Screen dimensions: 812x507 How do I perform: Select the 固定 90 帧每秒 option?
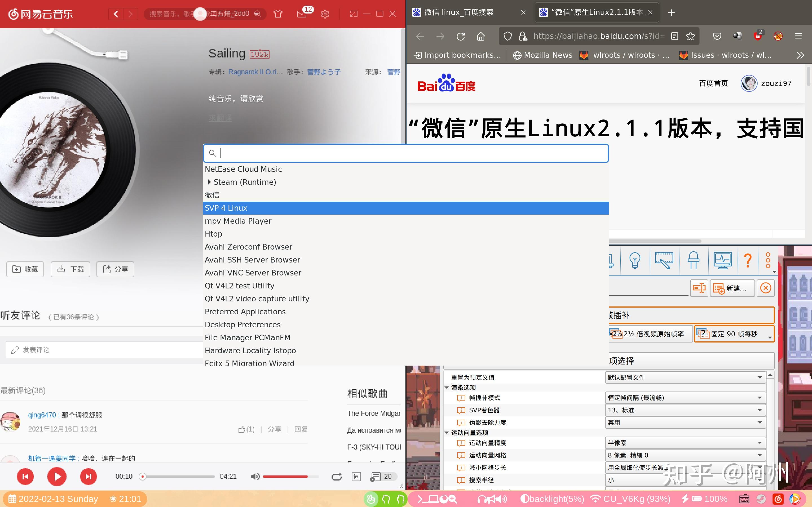[x=735, y=334]
